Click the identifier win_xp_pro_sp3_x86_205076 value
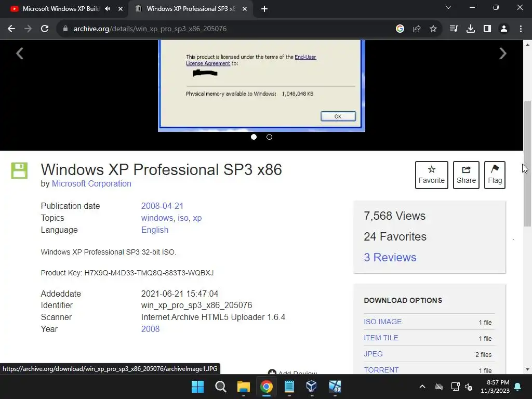 tap(196, 305)
